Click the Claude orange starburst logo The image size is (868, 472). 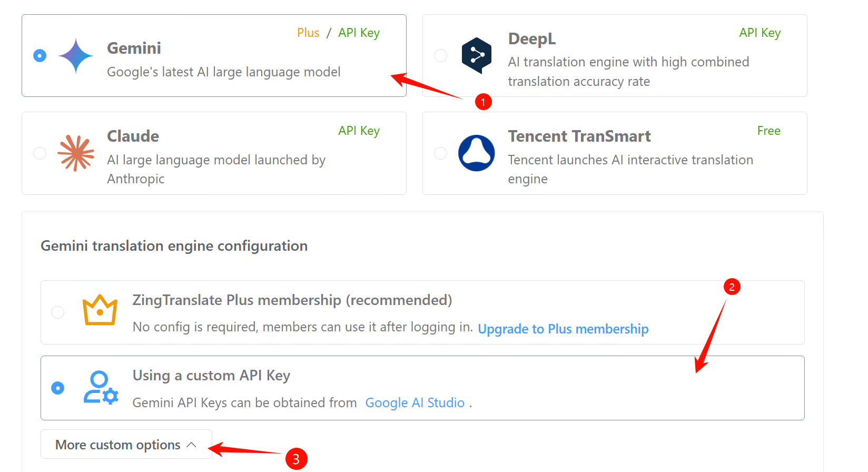(x=76, y=153)
